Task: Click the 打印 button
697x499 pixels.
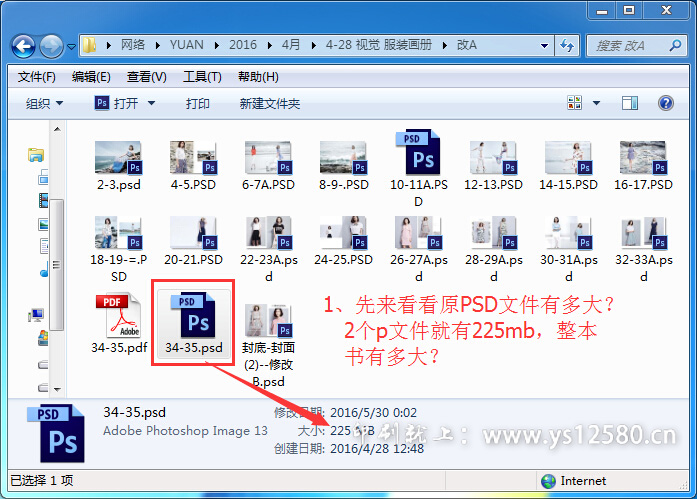Action: tap(198, 104)
